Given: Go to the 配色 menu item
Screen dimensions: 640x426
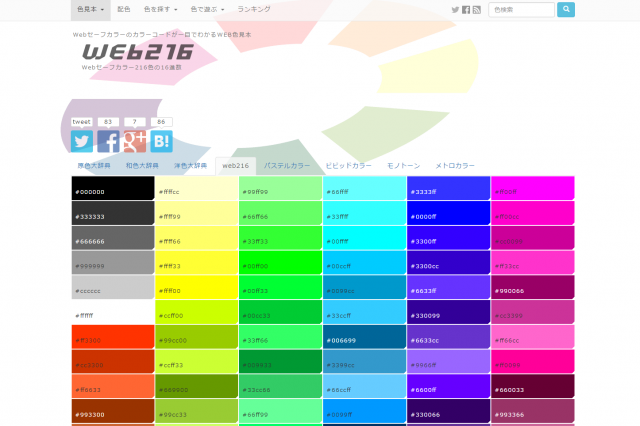Looking at the screenshot, I should point(124,9).
